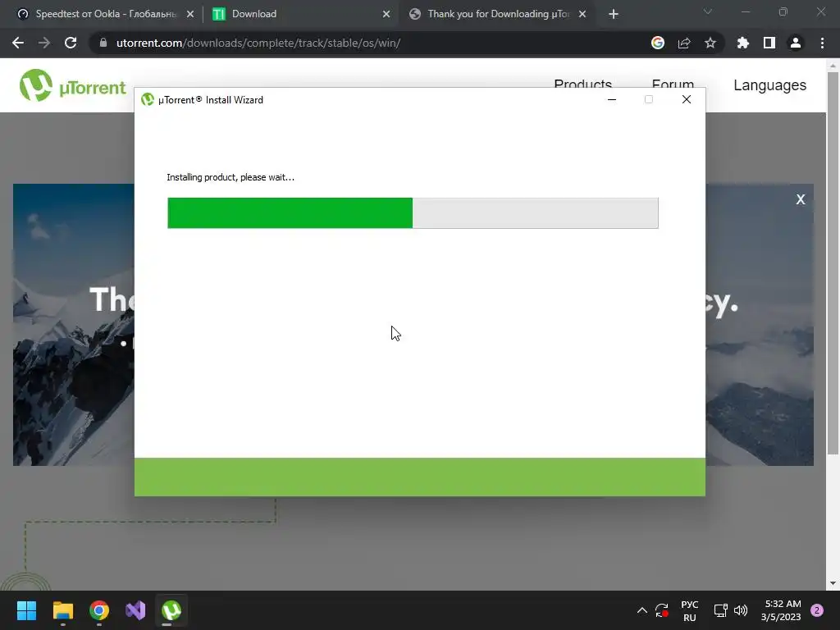840x630 pixels.
Task: Close the µTorrent Install Wizard window
Action: [x=687, y=99]
